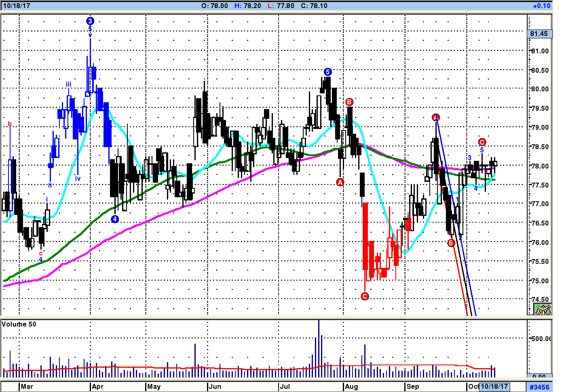The image size is (566, 392).
Task: Click the +0.10 change value in header
Action: click(541, 6)
